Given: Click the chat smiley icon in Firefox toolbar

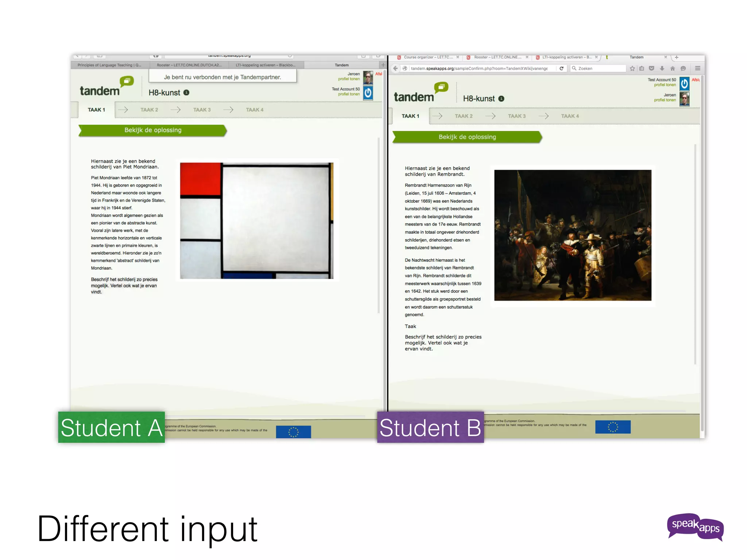Looking at the screenshot, I should 683,69.
